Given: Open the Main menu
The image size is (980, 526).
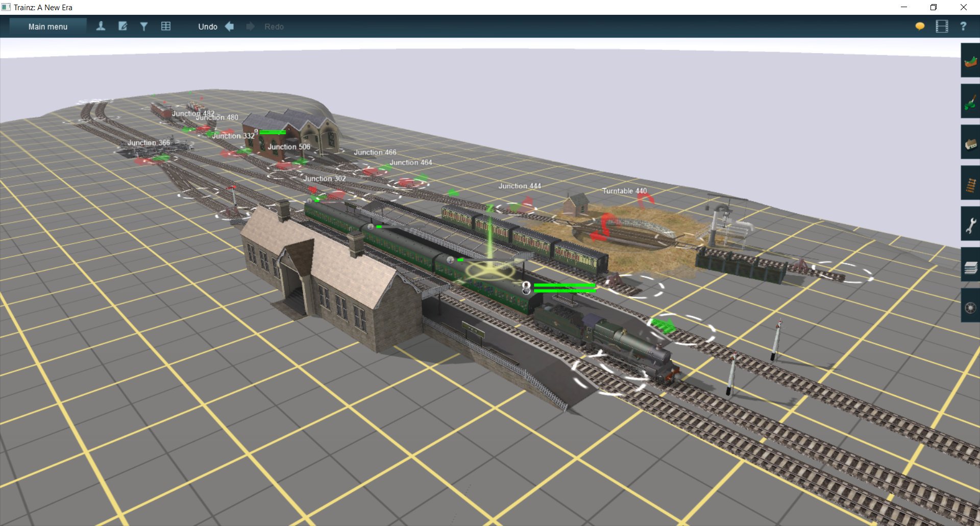Looking at the screenshot, I should tap(48, 27).
